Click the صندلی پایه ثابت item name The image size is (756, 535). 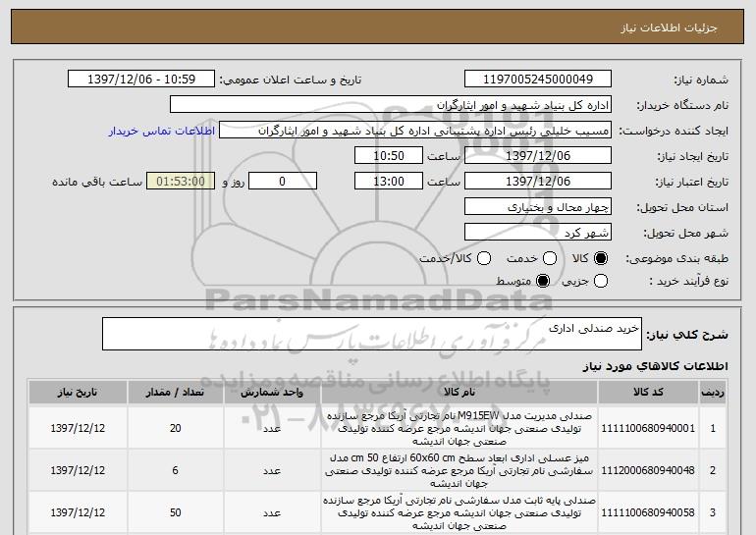459,512
